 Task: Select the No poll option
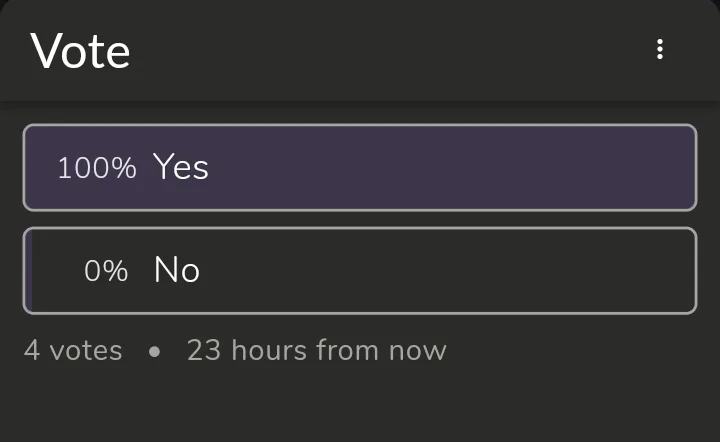360,271
